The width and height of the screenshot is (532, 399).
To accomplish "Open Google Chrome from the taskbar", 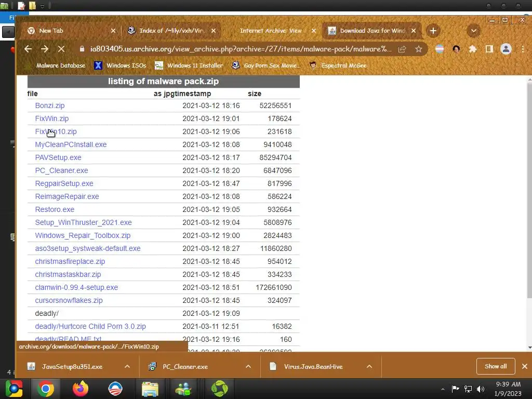I will point(46,389).
